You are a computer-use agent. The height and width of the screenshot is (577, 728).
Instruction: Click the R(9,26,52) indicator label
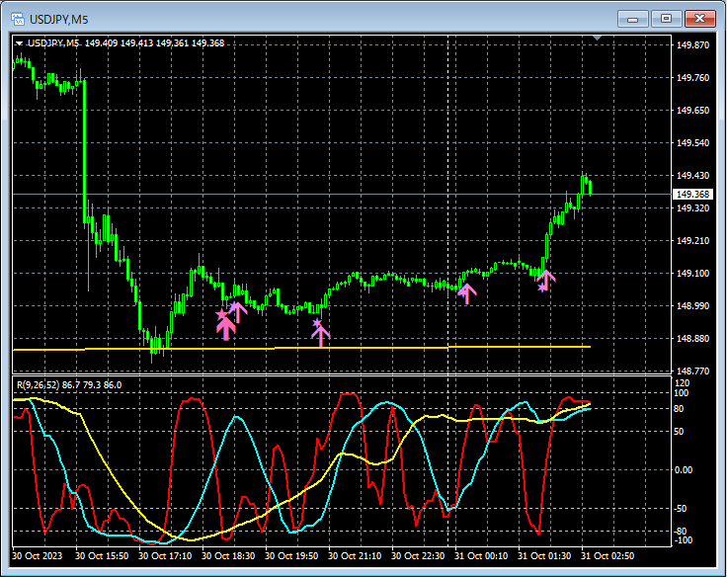(69, 384)
